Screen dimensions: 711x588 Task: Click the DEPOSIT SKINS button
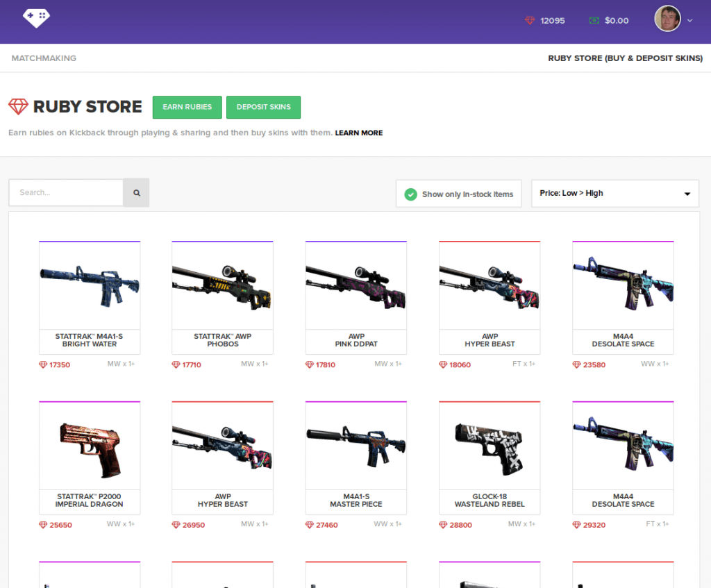(263, 107)
